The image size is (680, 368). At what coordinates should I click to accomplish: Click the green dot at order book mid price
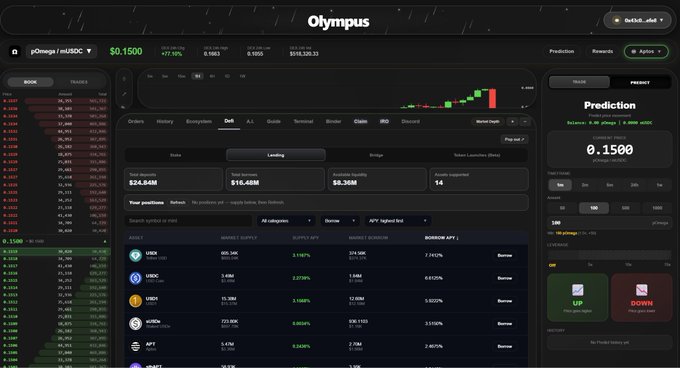click(105, 241)
